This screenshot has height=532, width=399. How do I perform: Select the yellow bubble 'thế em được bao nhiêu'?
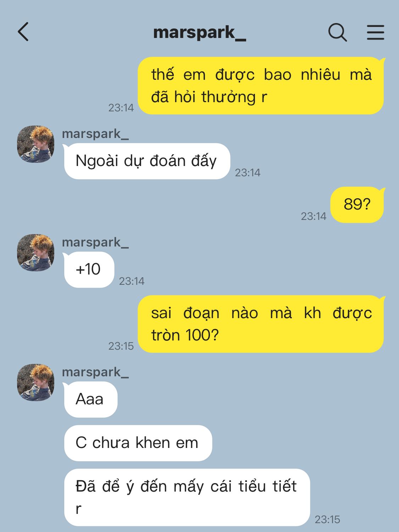[x=261, y=86]
